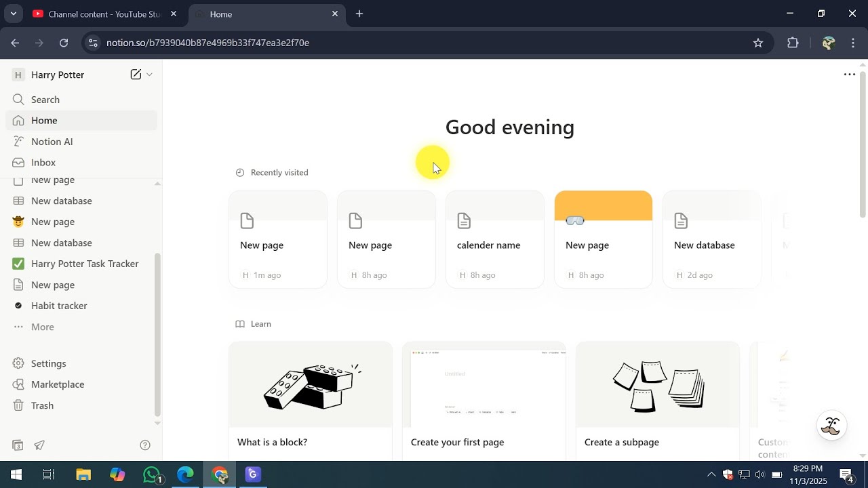
Task: Click the Notion AI face icon
Action: 18,142
